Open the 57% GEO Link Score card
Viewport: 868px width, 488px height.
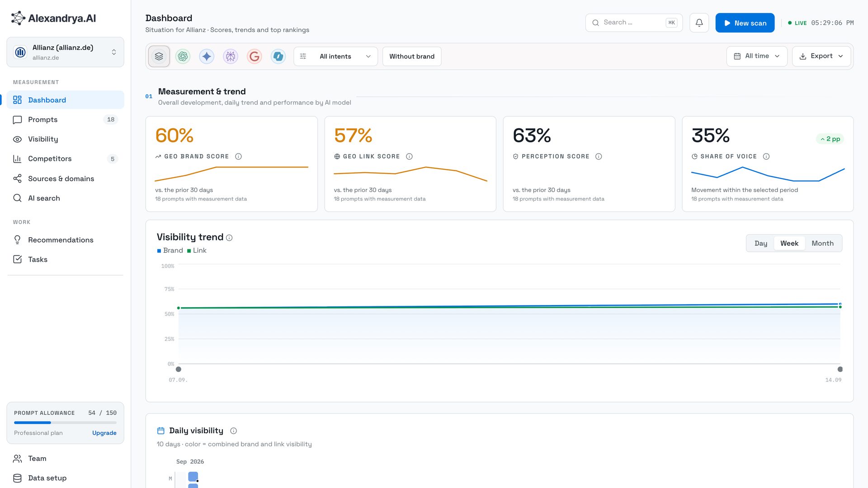point(410,164)
